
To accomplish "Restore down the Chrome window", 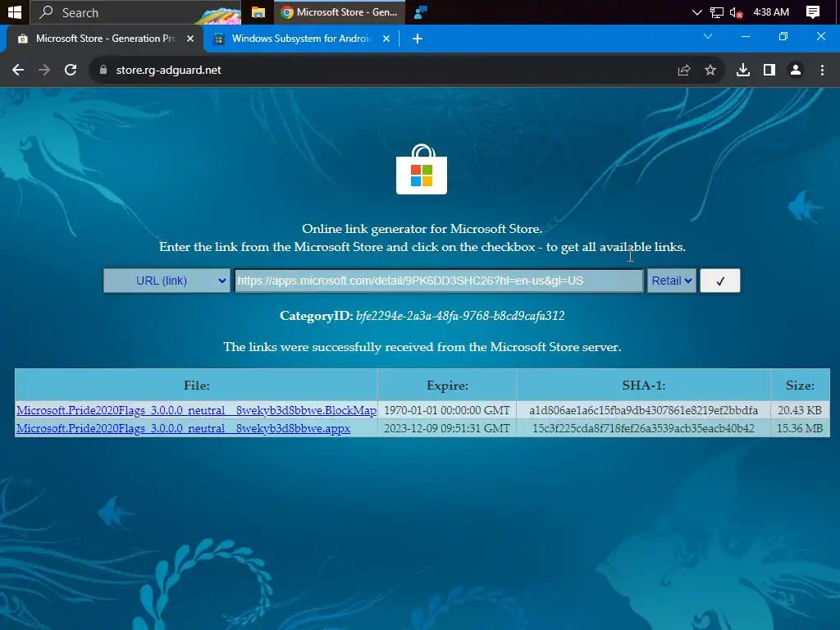I will (x=783, y=36).
